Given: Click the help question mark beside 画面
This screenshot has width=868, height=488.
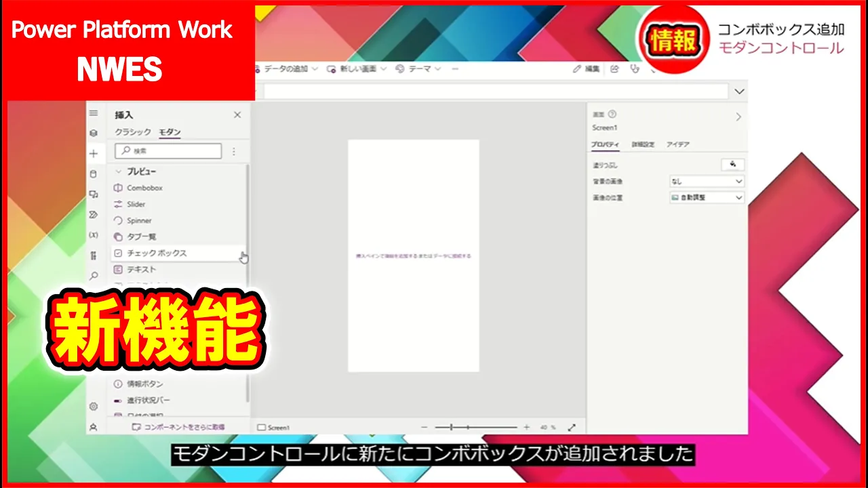Looking at the screenshot, I should (612, 115).
